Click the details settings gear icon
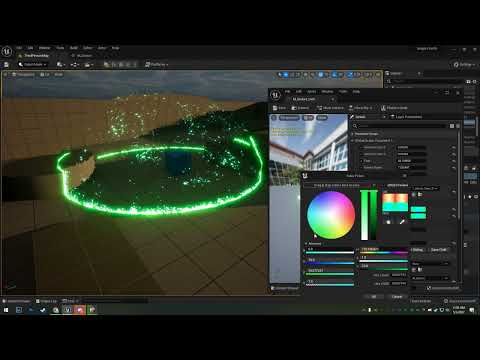This screenshot has width=480, height=360. [458, 126]
